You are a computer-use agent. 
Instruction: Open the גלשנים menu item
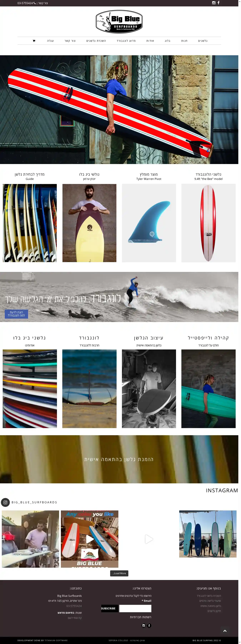(x=203, y=41)
